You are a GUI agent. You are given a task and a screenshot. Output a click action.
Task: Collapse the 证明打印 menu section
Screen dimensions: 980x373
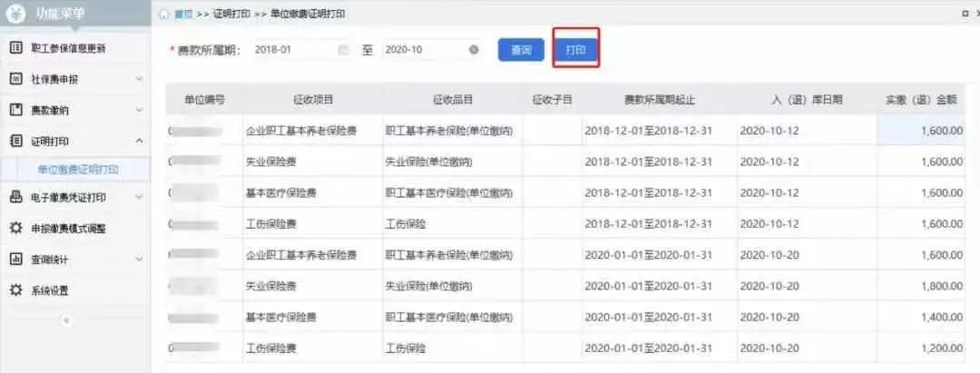coord(139,141)
